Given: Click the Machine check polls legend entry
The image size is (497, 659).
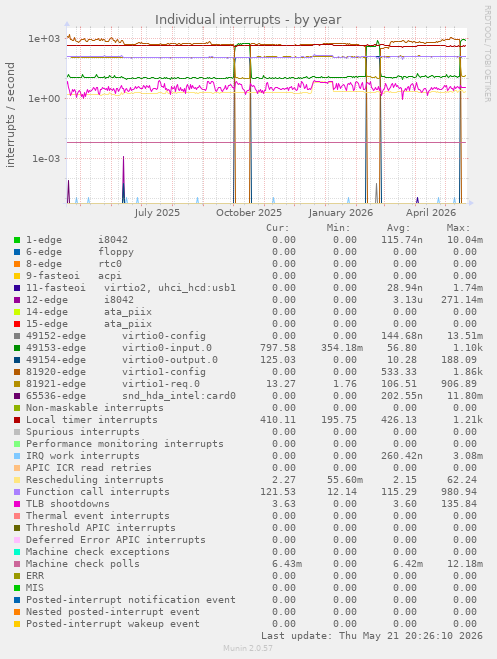Looking at the screenshot, I should 83,564.
